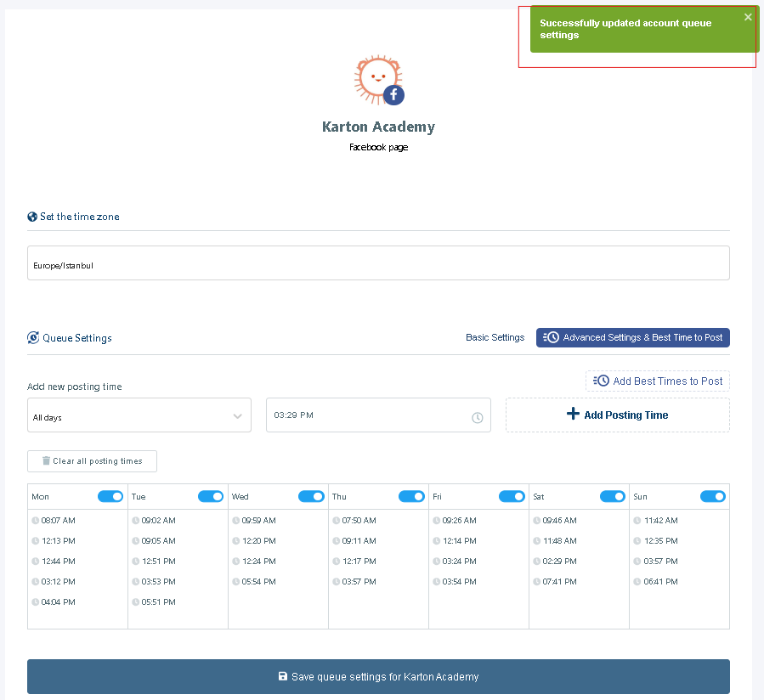
Task: Toggle Saturday posting switch off
Action: coord(613,496)
